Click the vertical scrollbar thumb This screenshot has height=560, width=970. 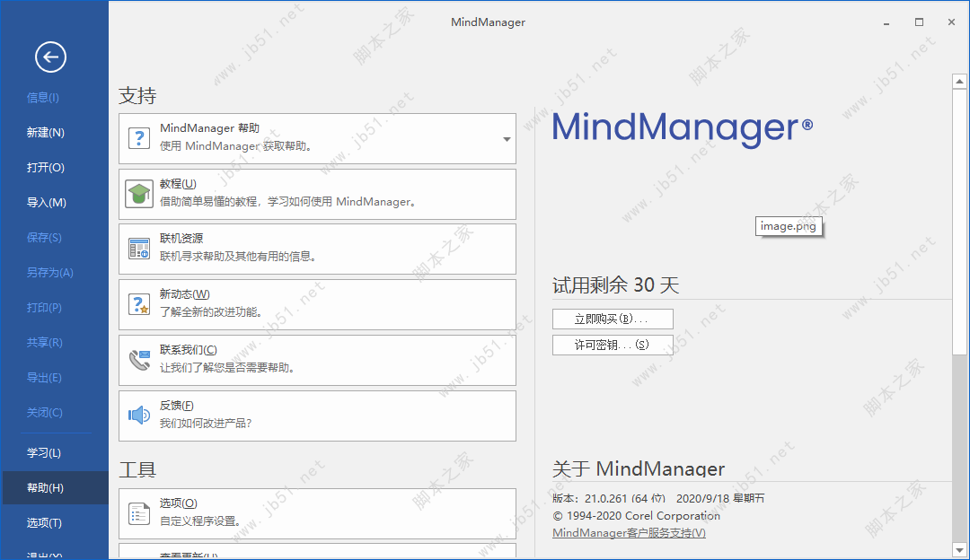tap(959, 222)
